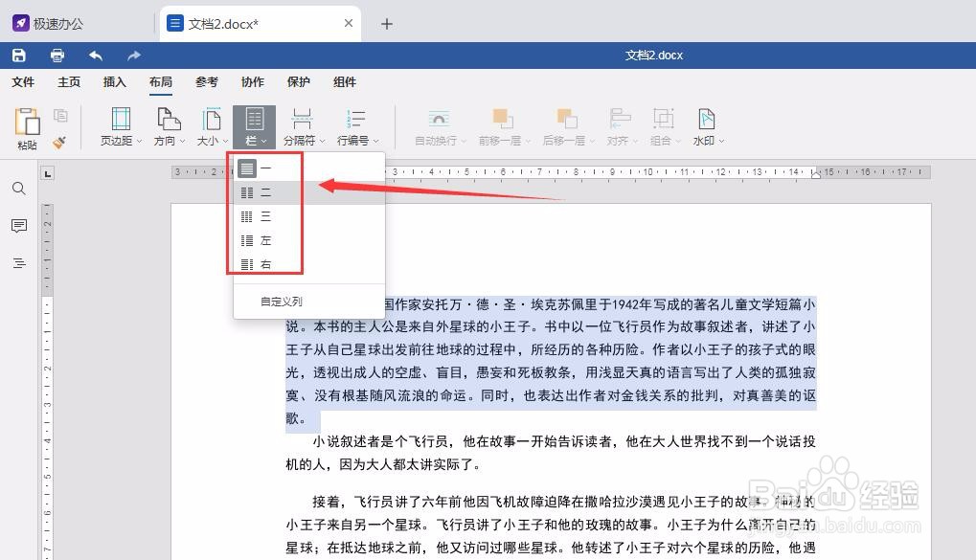
Task: Open the 文件 menu
Action: [x=23, y=82]
